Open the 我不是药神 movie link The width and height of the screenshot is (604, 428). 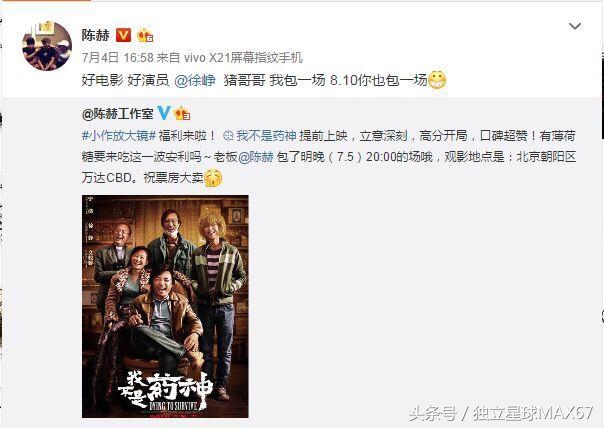pyautogui.click(x=266, y=136)
